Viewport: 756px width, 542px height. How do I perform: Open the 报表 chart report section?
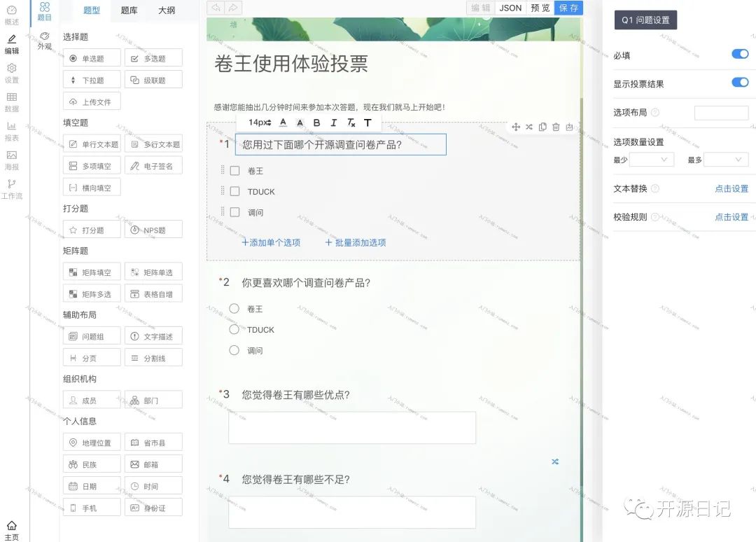(x=12, y=131)
